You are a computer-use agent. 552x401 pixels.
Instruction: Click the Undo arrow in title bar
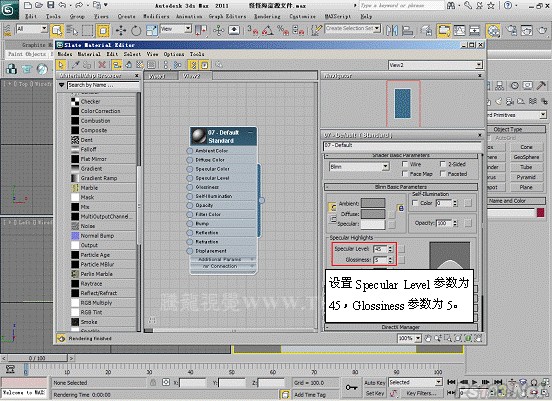point(62,5)
